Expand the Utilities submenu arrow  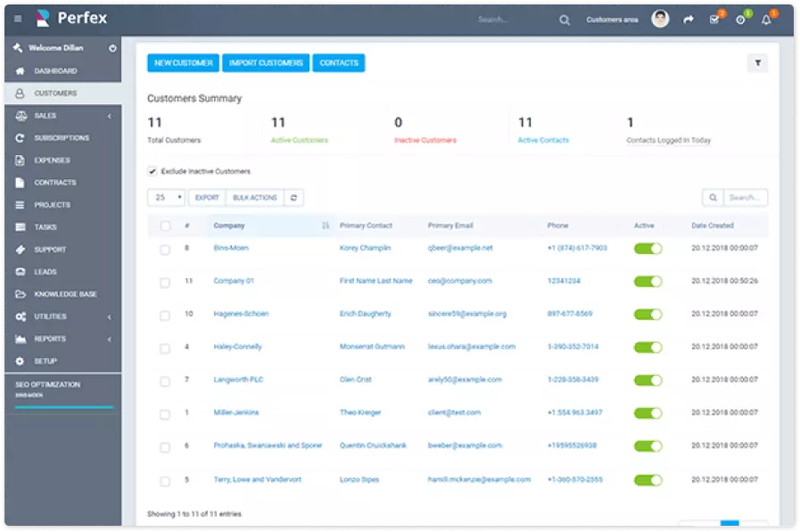(x=109, y=317)
